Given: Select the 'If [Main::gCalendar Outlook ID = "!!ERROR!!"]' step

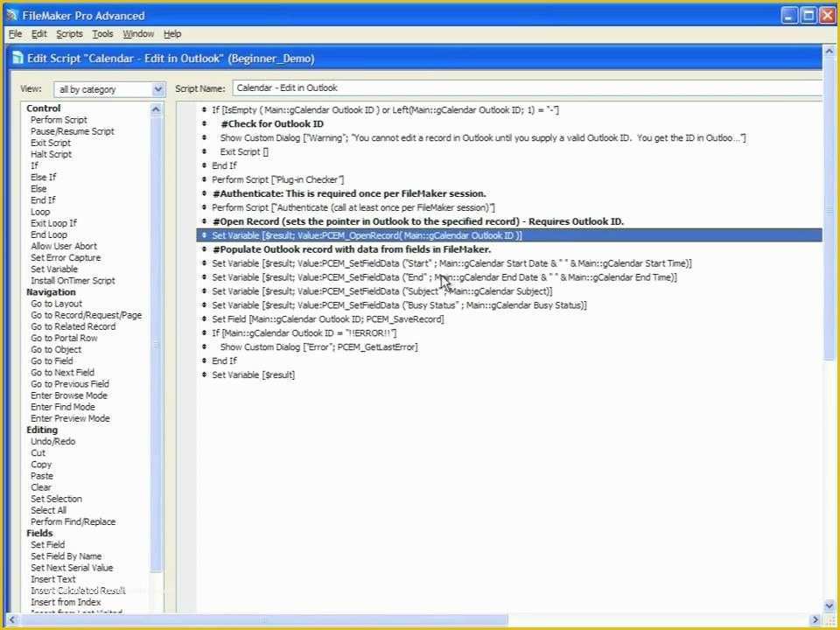Looking at the screenshot, I should pyautogui.click(x=304, y=332).
